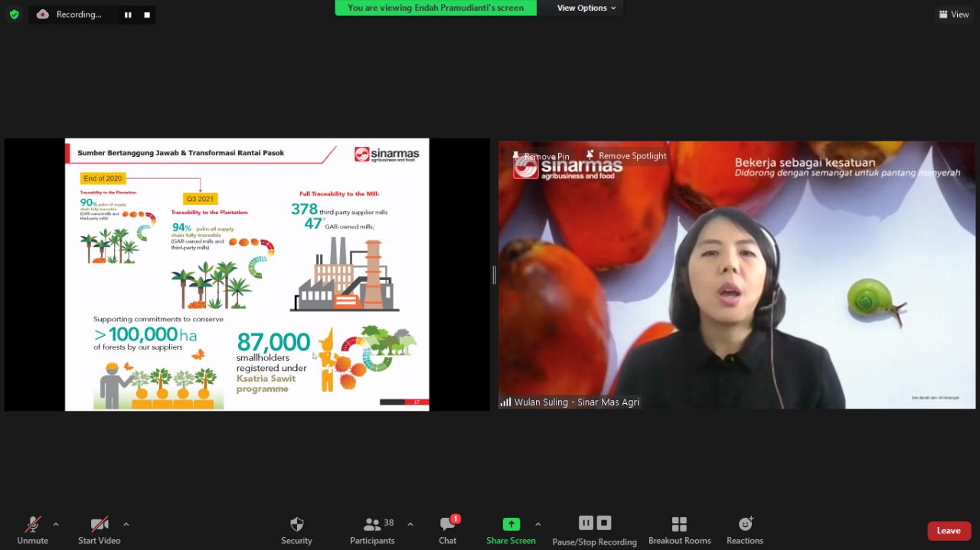Stop recording in bottom toolbar
This screenshot has width=980, height=550.
click(604, 522)
